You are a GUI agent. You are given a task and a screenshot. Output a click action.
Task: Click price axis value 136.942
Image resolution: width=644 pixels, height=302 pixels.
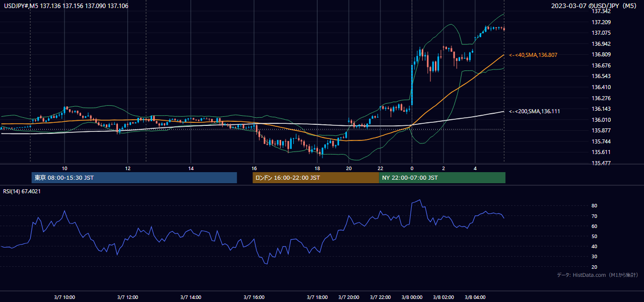pyautogui.click(x=602, y=44)
